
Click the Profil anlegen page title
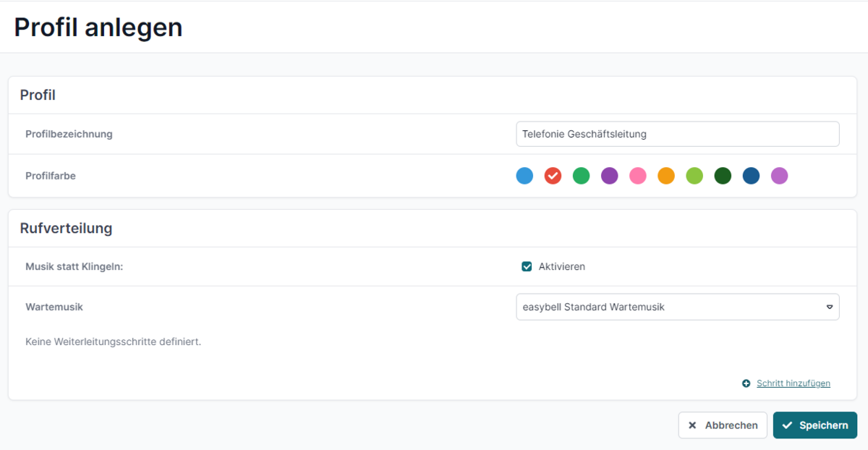point(98,27)
